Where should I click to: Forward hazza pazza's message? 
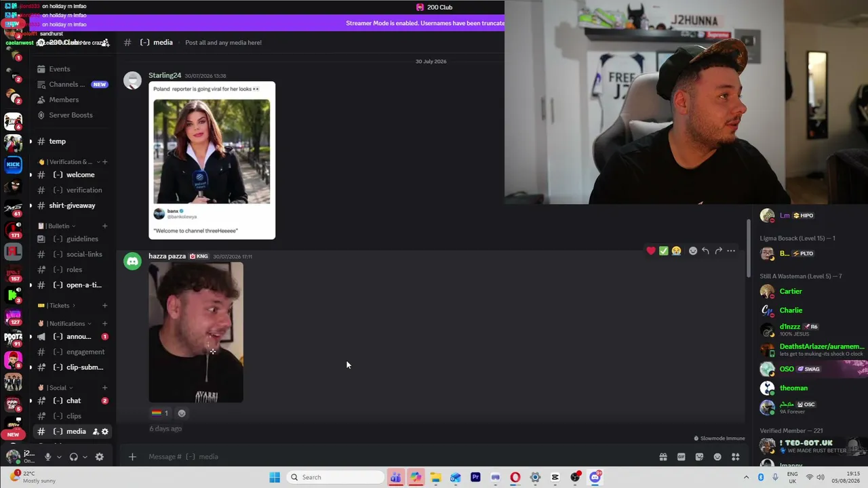point(718,251)
